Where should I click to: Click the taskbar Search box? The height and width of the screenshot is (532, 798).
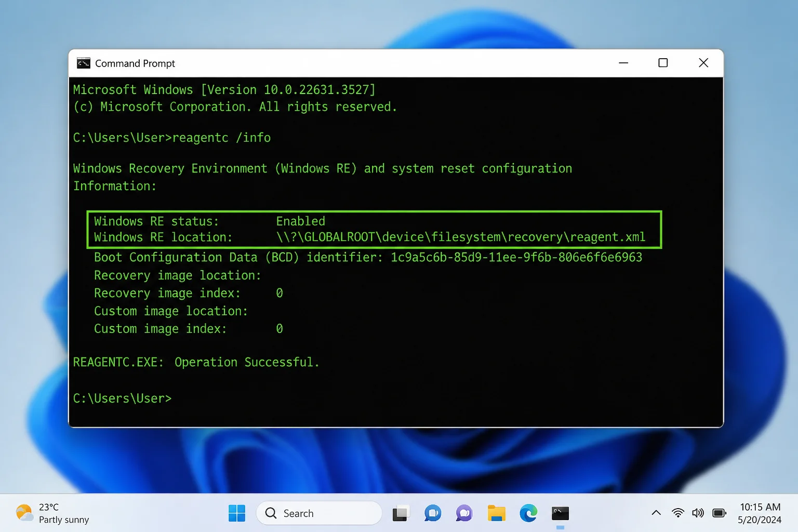(319, 513)
